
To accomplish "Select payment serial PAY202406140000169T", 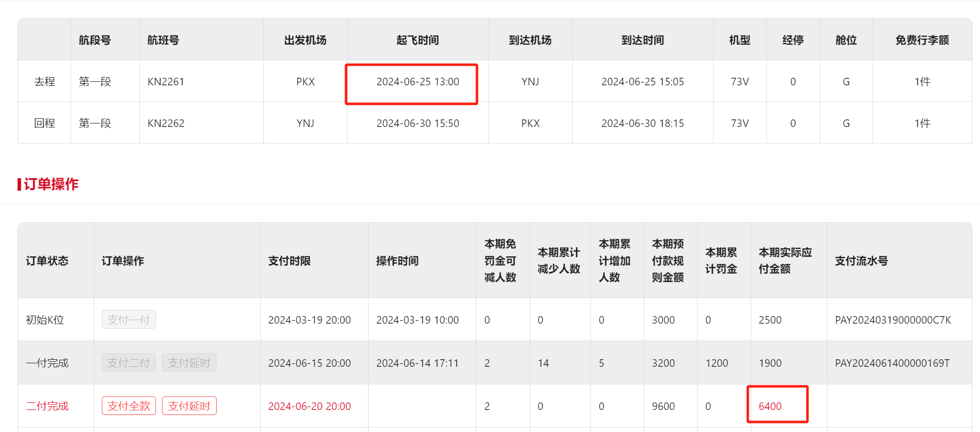I will (892, 363).
